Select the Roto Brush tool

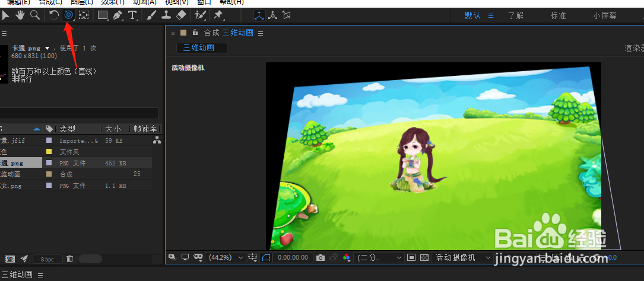200,15
